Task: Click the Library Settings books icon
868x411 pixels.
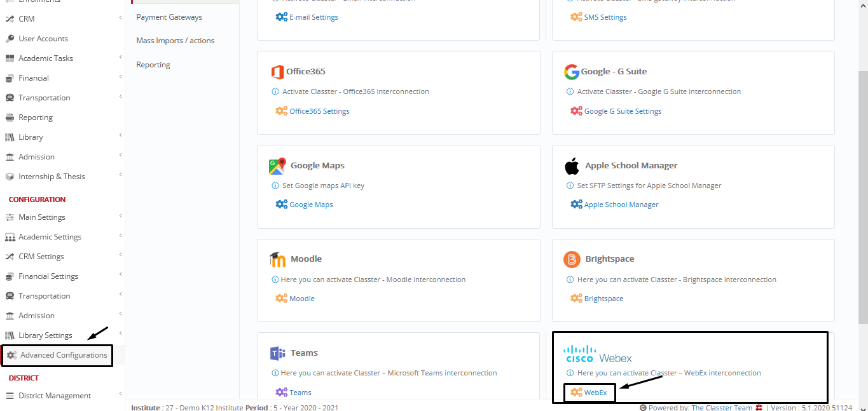Action: point(10,335)
